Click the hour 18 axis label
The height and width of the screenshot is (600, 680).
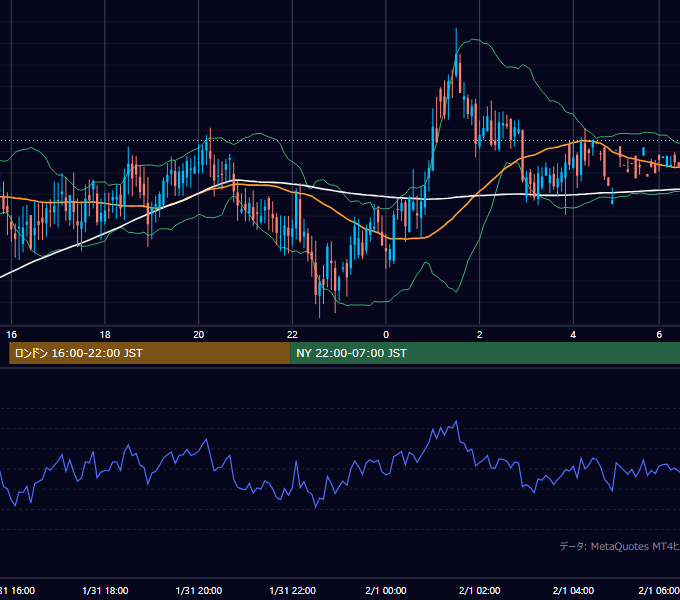(x=105, y=335)
